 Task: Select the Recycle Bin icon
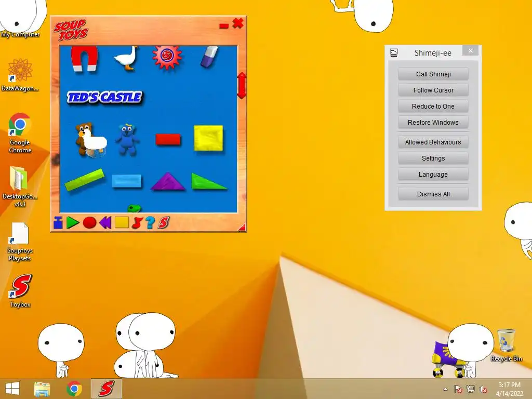point(506,345)
